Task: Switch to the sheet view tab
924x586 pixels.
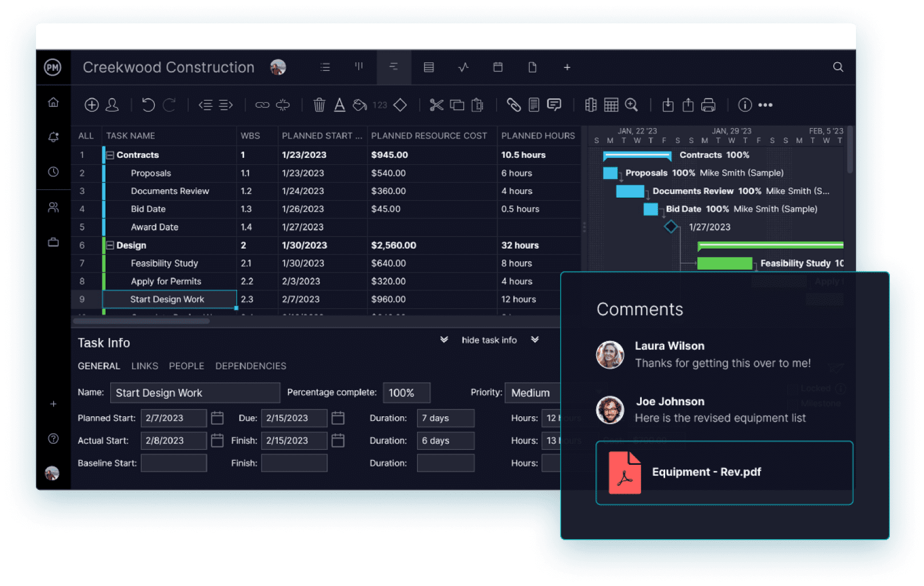Action: pos(429,67)
